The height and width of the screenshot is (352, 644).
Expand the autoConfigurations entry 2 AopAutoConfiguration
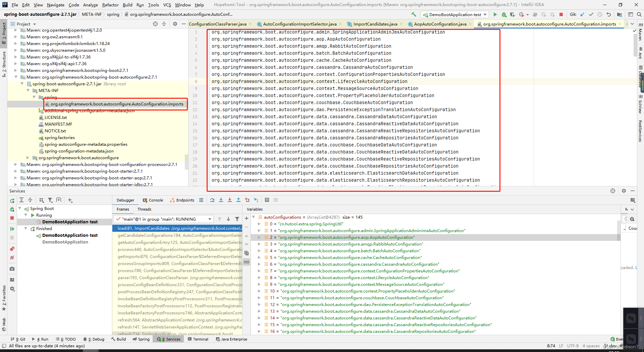coord(259,237)
